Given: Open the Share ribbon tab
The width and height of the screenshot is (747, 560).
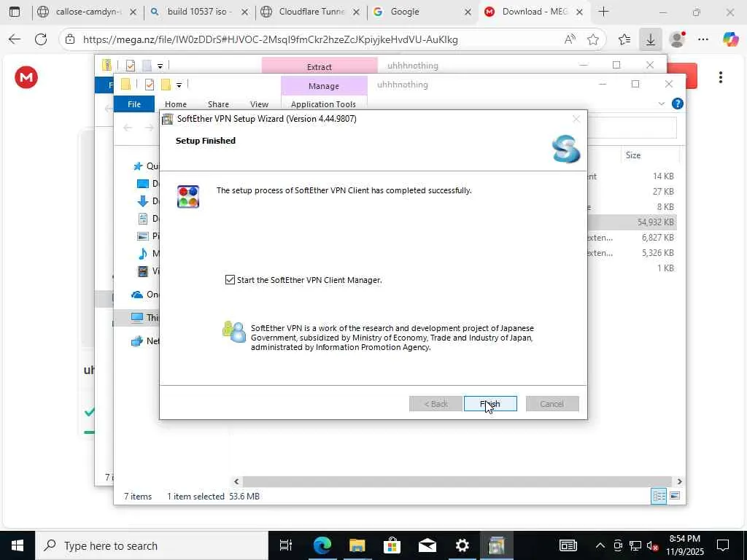Looking at the screenshot, I should click(218, 104).
